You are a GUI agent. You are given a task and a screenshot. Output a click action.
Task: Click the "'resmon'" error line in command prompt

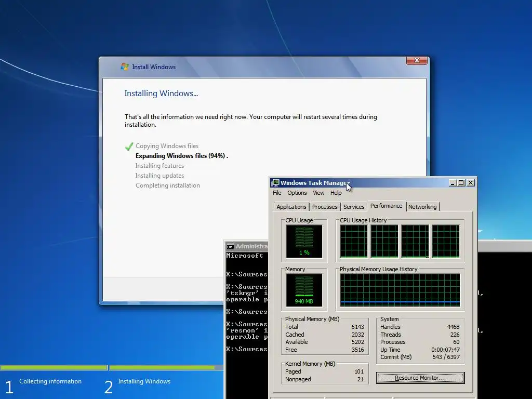(247, 330)
